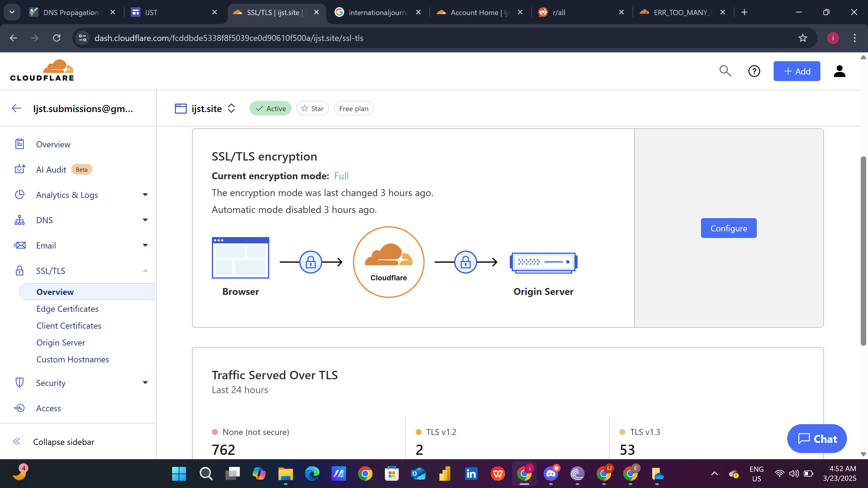Click the AI Audit sidebar item
Screen dimensions: 868x488
51,170
